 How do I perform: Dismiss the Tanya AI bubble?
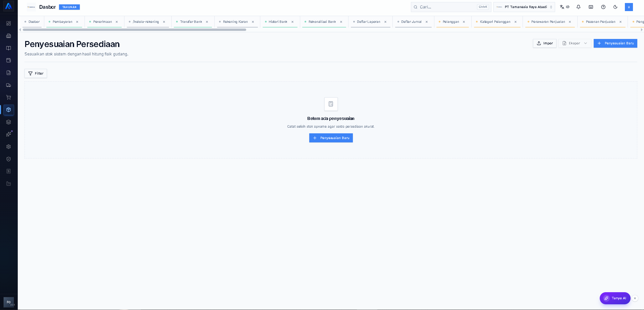pos(635,298)
